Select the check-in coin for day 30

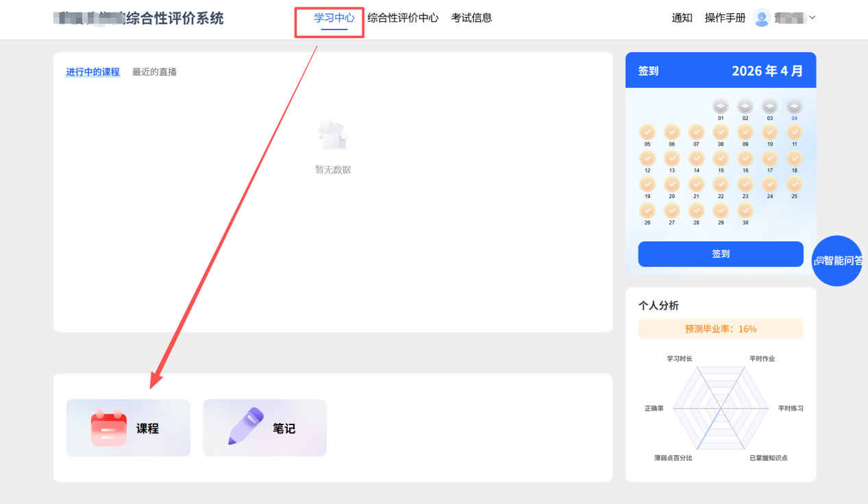(x=745, y=211)
